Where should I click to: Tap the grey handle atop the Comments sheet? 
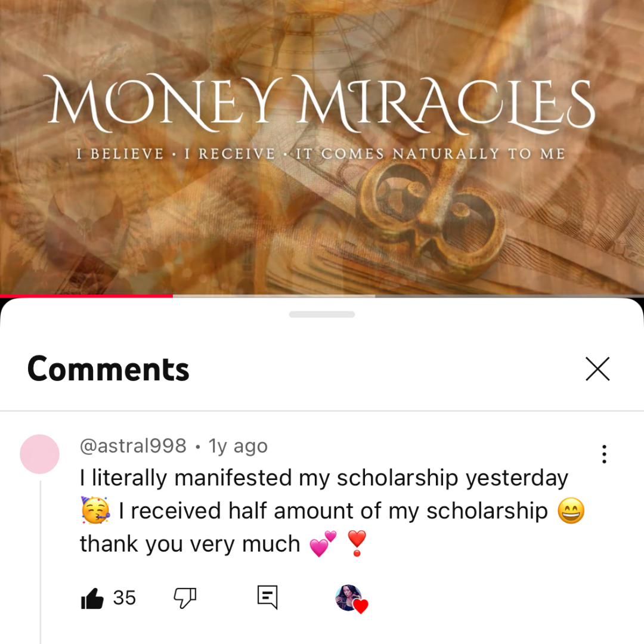tap(322, 315)
